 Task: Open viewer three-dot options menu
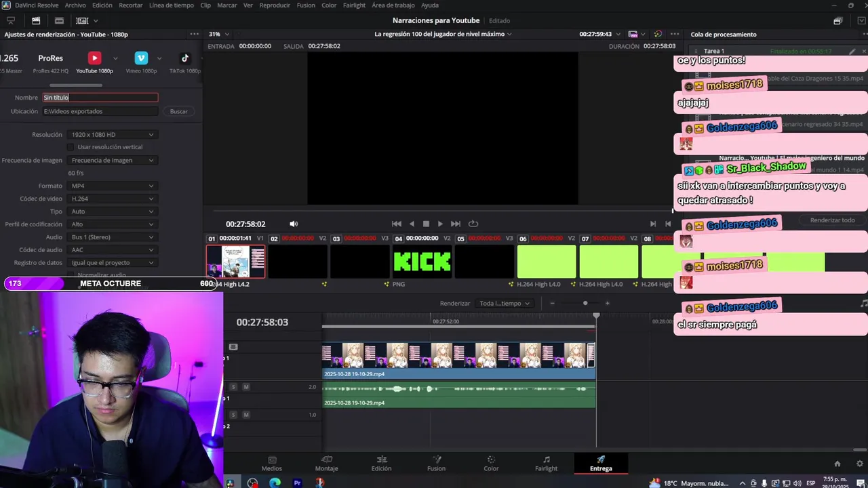674,34
